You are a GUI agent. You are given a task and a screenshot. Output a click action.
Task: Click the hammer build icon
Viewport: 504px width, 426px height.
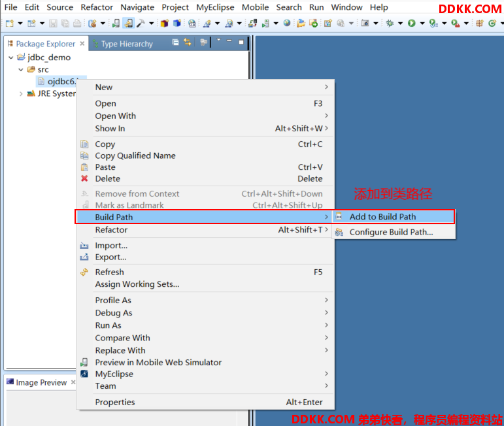pos(141,23)
